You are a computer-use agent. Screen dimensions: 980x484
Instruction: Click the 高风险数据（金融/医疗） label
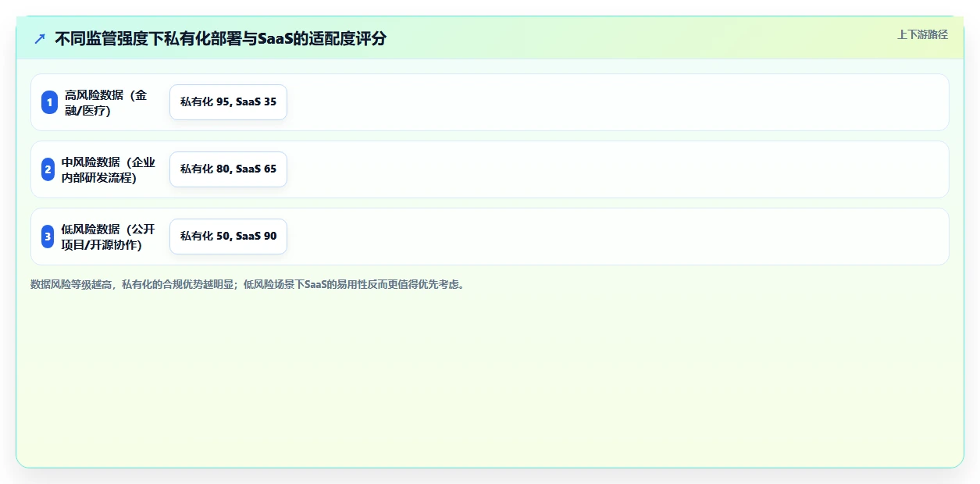click(x=106, y=102)
